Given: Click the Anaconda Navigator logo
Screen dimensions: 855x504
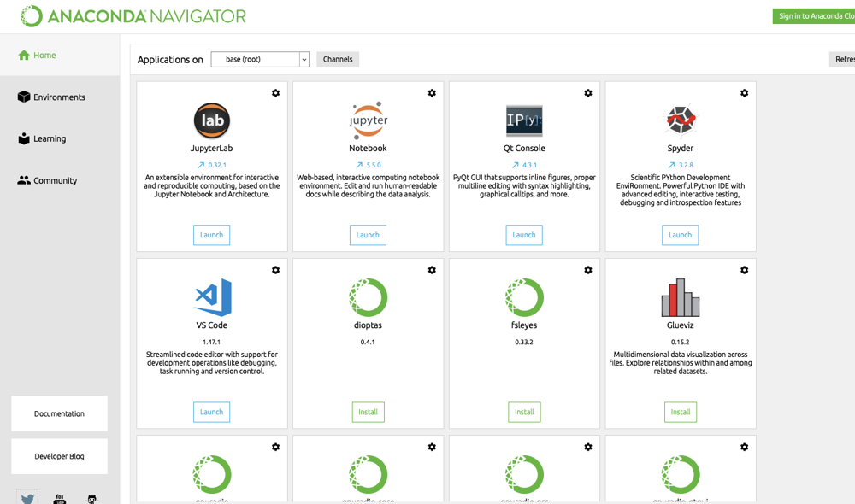Looking at the screenshot, I should coord(128,15).
